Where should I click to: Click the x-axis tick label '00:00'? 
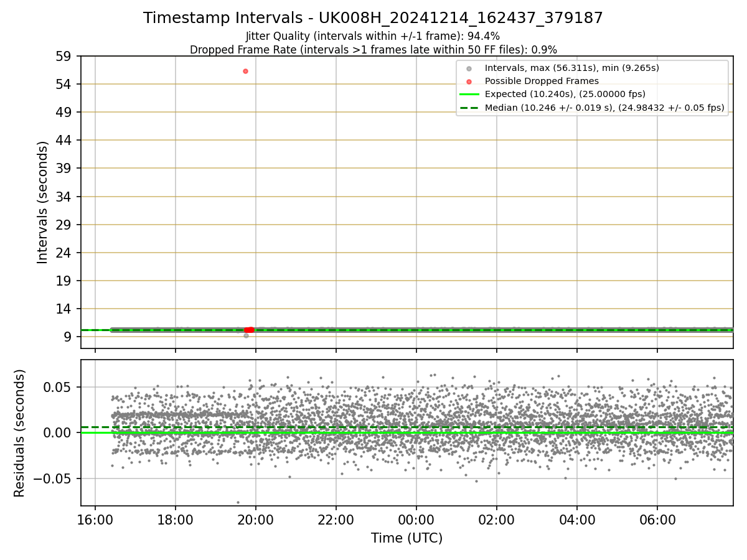coord(416,519)
